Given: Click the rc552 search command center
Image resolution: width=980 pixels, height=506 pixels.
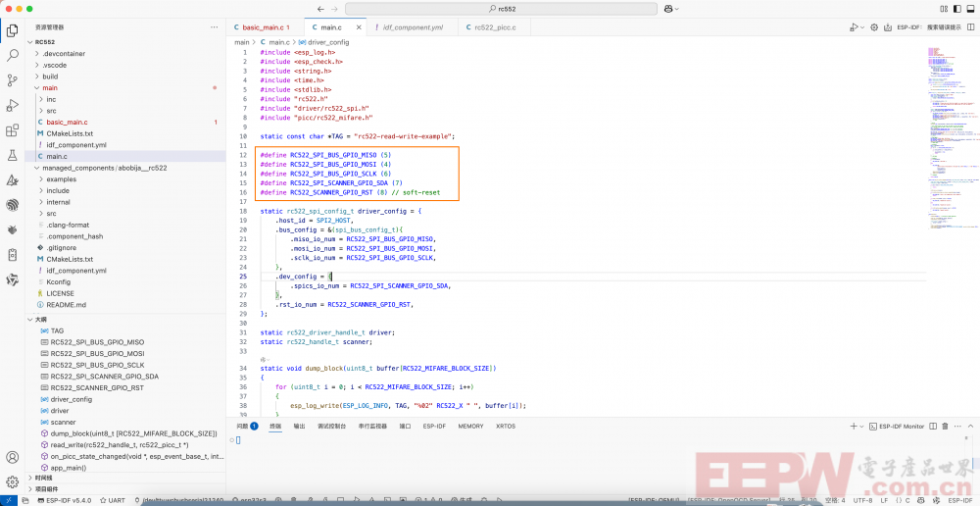Looking at the screenshot, I should pos(501,10).
